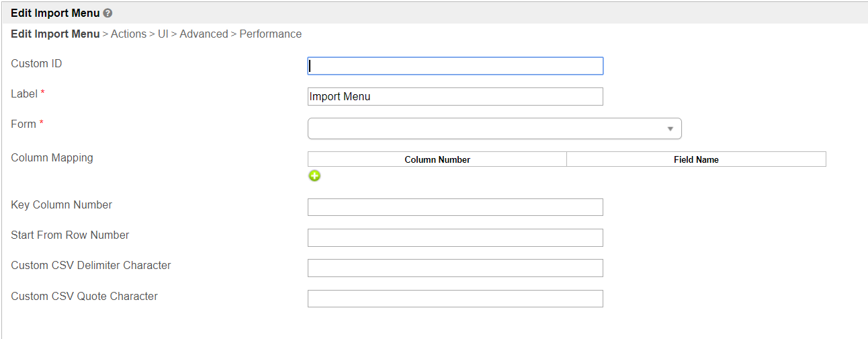Click the Custom ID label

36,63
